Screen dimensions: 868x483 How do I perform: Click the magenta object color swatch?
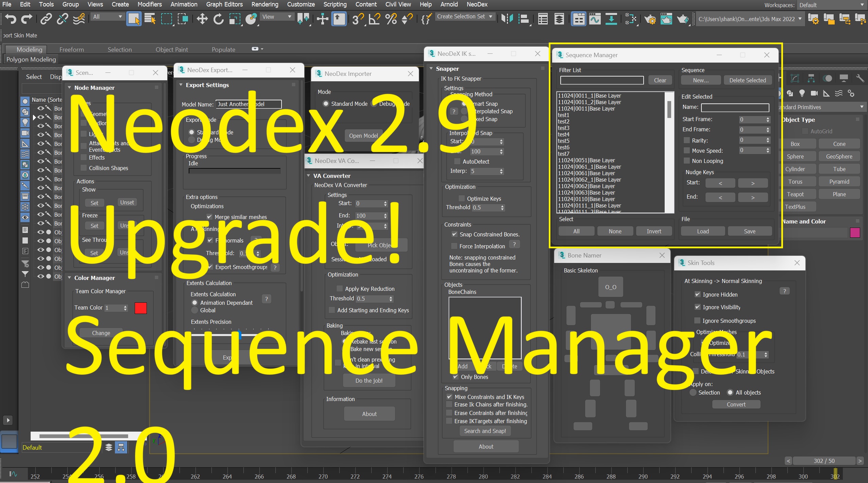pyautogui.click(x=855, y=233)
